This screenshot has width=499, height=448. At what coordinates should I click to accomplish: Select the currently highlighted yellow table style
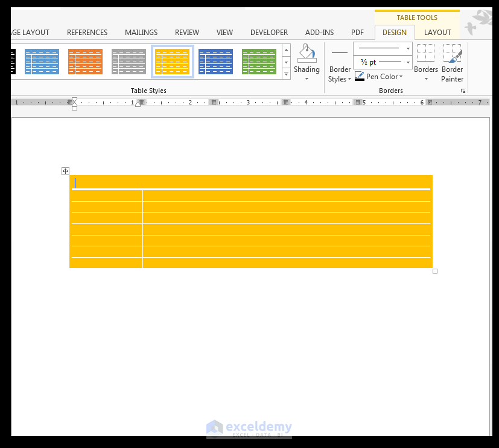click(172, 61)
